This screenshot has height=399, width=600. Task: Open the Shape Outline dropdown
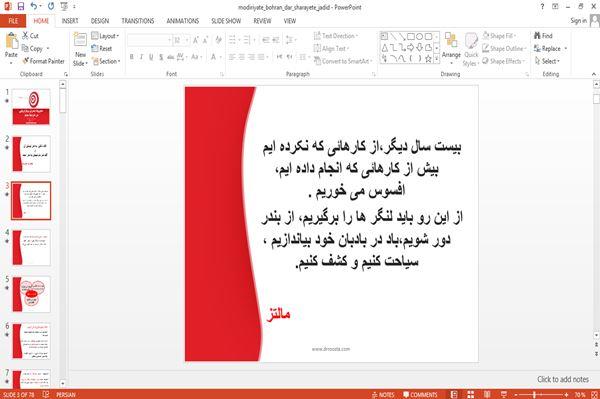[x=504, y=48]
